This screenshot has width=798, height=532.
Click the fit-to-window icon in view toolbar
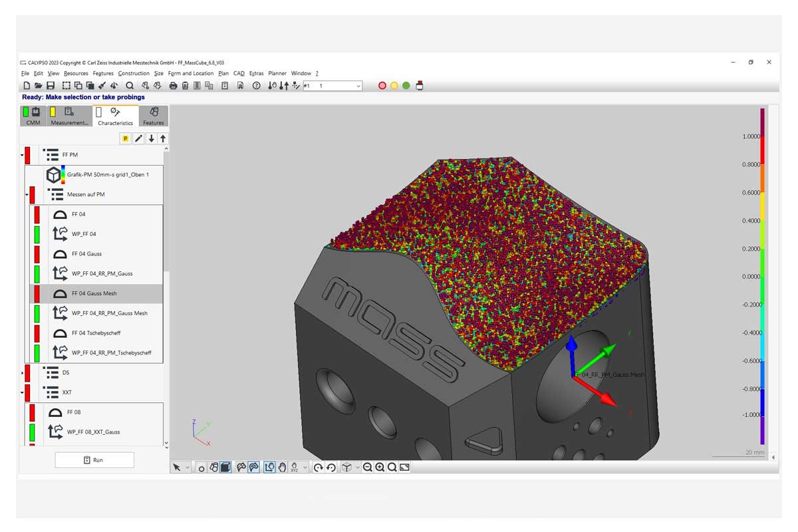[404, 467]
